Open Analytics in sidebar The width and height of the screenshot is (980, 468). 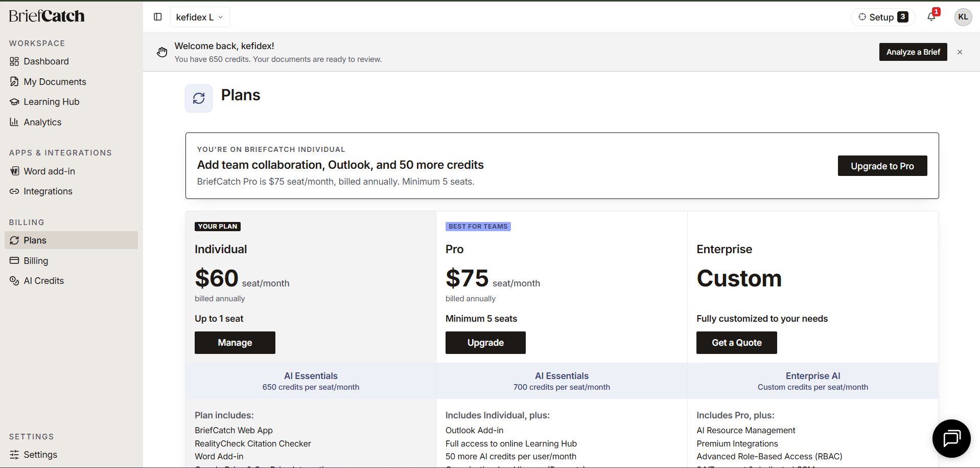(71, 122)
